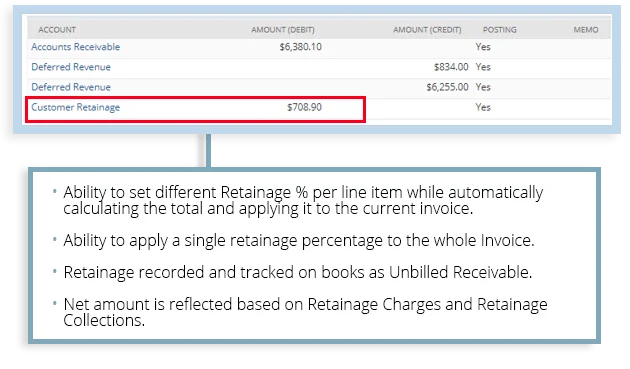Image resolution: width=630 pixels, height=369 pixels.
Task: Click the MEMO column header
Action: tap(586, 30)
